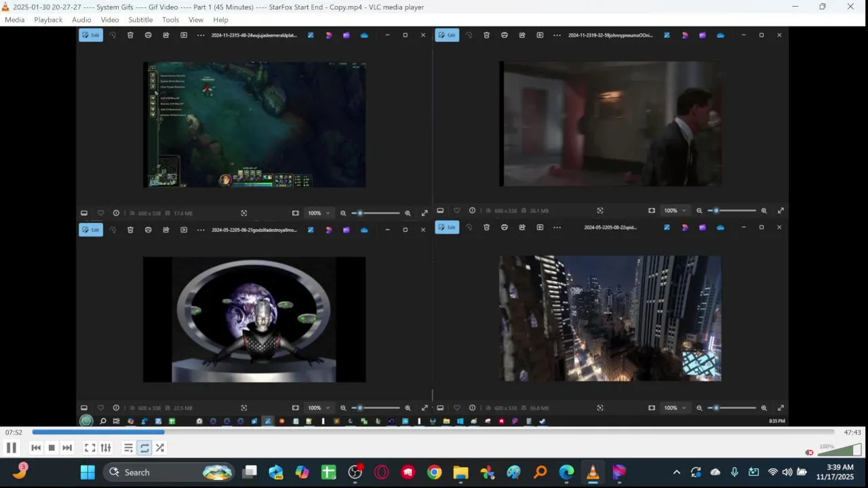This screenshot has height=488, width=868.
Task: Open zoom dropdown in the 36.8 MB window
Action: (675, 408)
